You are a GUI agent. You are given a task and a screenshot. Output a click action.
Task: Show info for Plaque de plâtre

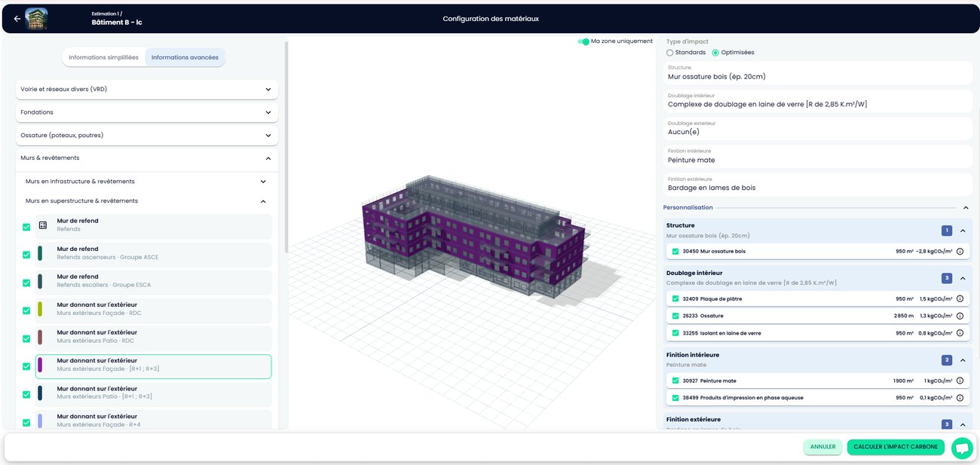[960, 298]
